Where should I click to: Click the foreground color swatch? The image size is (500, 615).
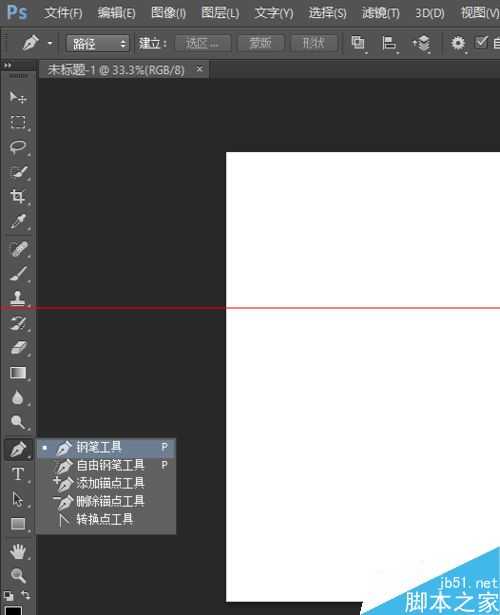(13, 610)
